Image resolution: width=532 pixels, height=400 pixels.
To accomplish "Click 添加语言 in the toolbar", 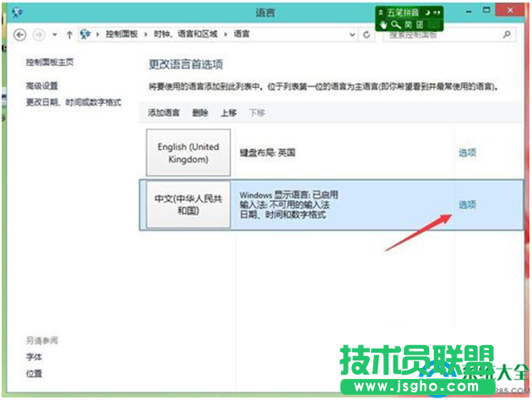I will click(164, 112).
